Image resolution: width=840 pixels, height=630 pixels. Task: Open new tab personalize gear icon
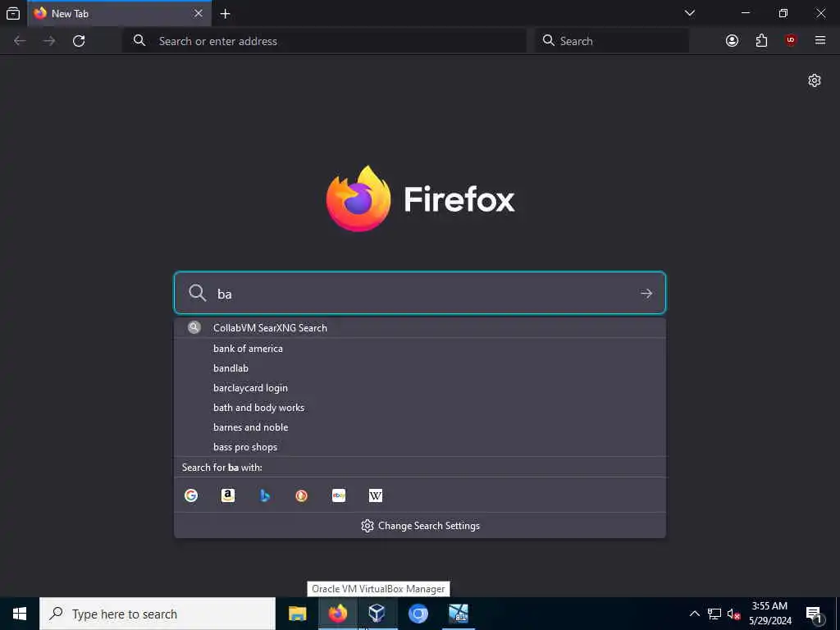coord(815,80)
